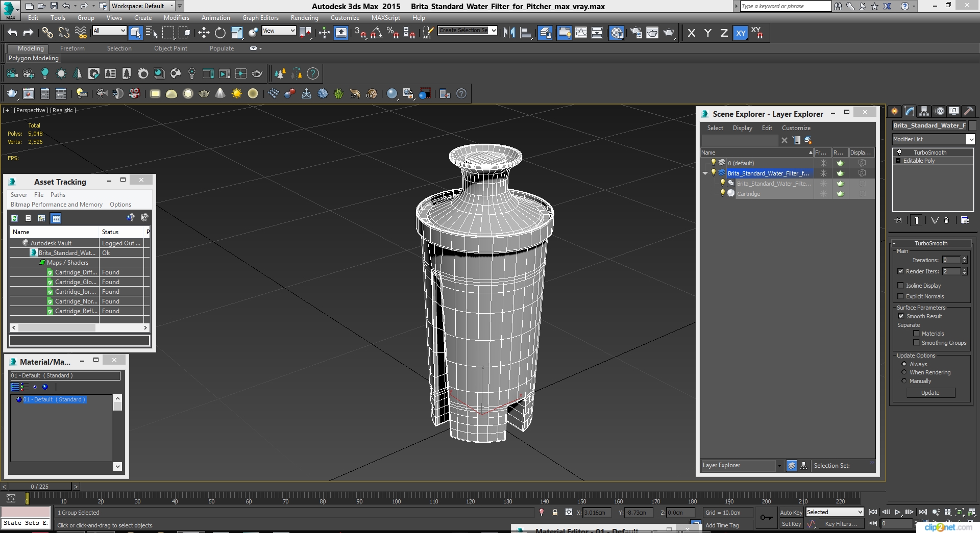Click the render teapot icon

tap(669, 33)
